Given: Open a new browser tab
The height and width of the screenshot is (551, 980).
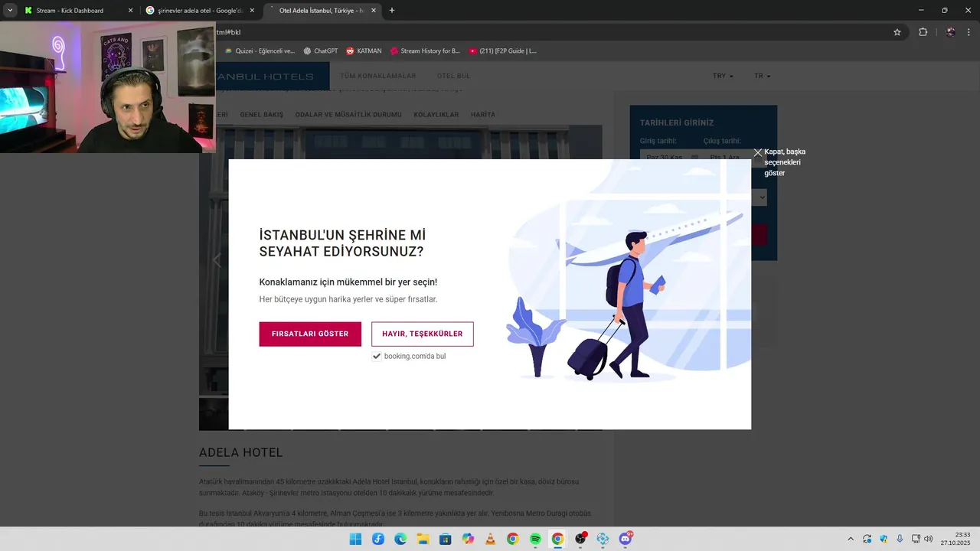Looking at the screenshot, I should (x=392, y=11).
